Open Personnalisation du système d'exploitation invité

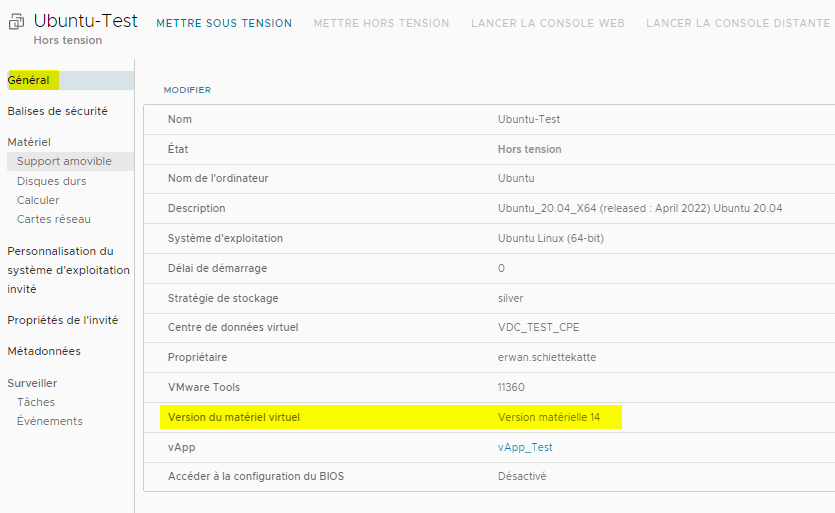click(x=69, y=270)
